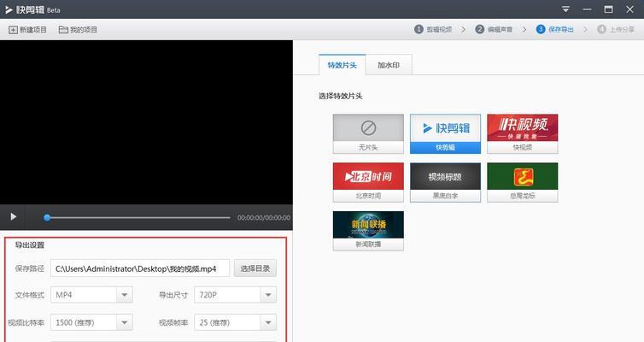Open the title bar dropdown menu icon
The width and height of the screenshot is (644, 342).
point(565,9)
